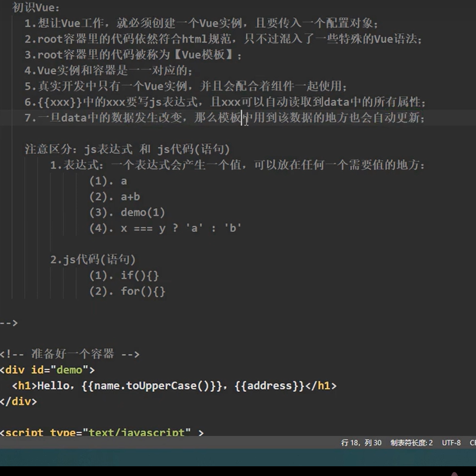Click the example line '(1). if(){}'
Screen dimensions: 476x476
coord(124,275)
